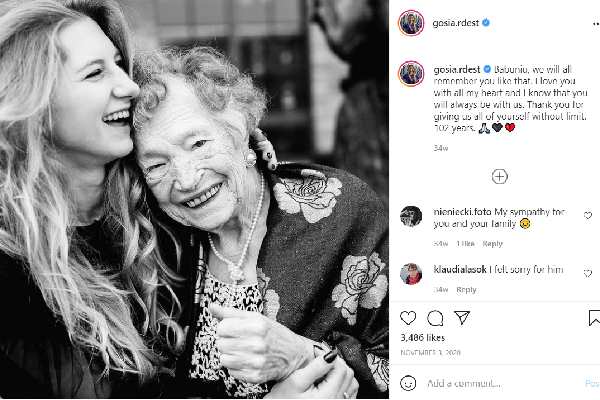Viewport: 600px width, 400px height.
Task: Save the post with the bookmark icon
Action: click(594, 318)
